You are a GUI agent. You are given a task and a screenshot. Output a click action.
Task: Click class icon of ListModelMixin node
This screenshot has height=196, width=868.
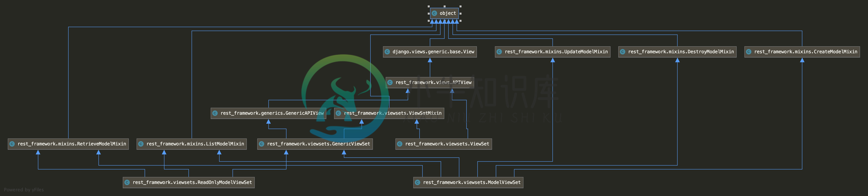(141, 144)
